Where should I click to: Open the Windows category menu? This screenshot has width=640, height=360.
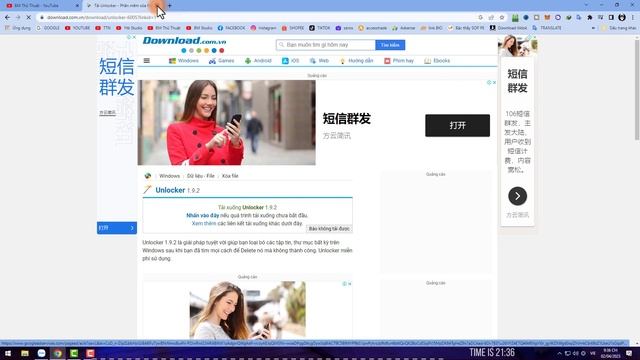184,61
